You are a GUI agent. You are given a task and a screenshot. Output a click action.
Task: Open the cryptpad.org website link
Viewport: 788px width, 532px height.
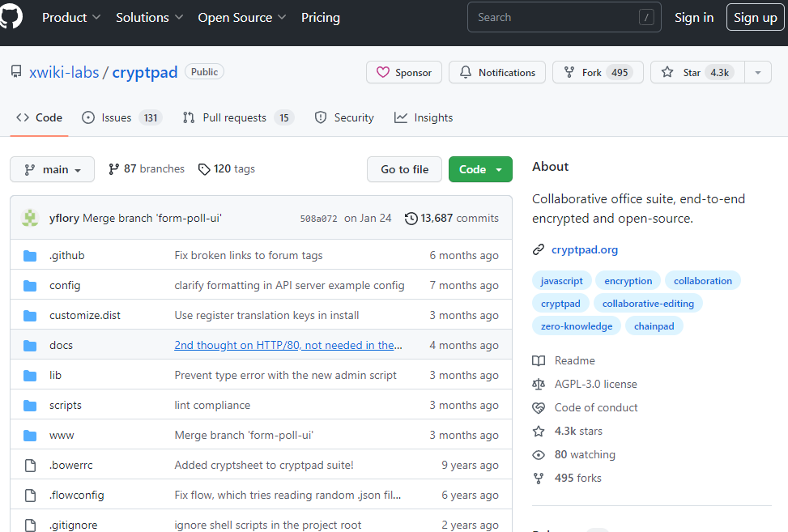585,249
